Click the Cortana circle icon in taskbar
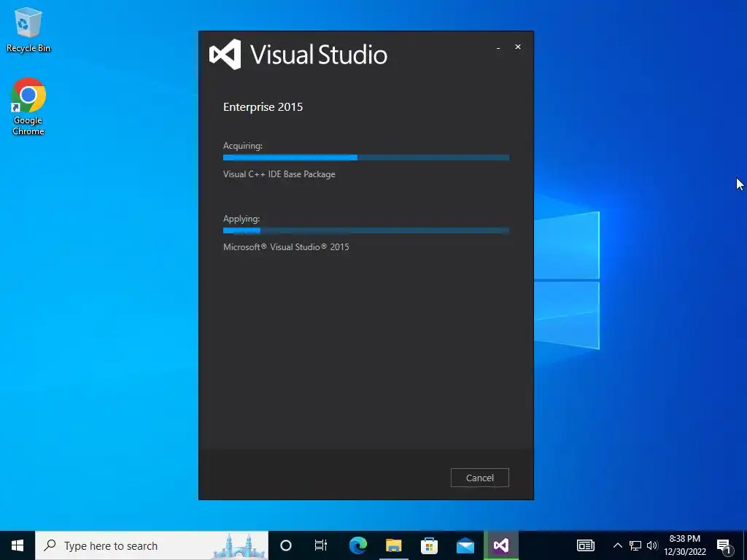 (x=286, y=545)
